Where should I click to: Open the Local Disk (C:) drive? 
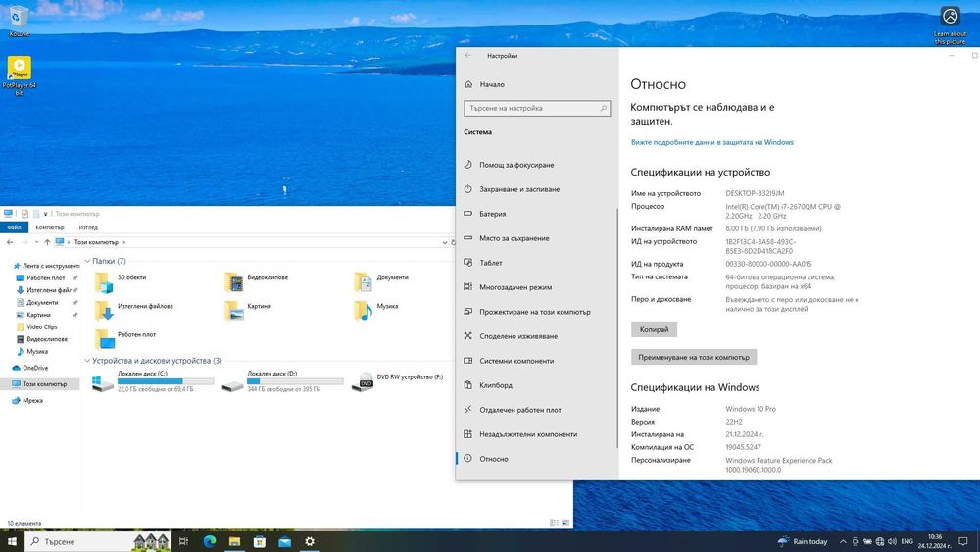coord(103,381)
